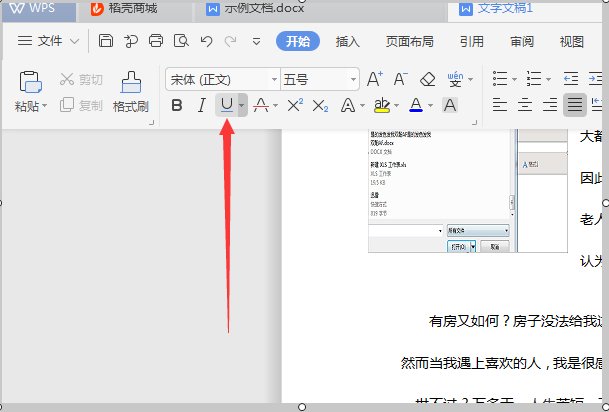
Task: Toggle superscript X² formatting
Action: coord(295,105)
